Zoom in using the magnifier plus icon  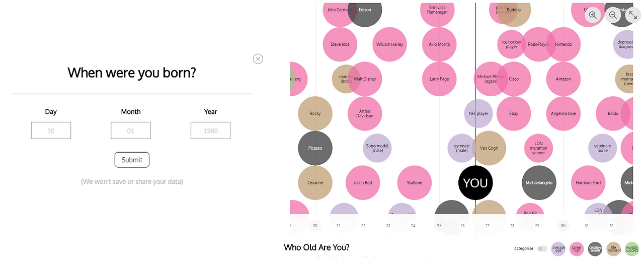(592, 15)
